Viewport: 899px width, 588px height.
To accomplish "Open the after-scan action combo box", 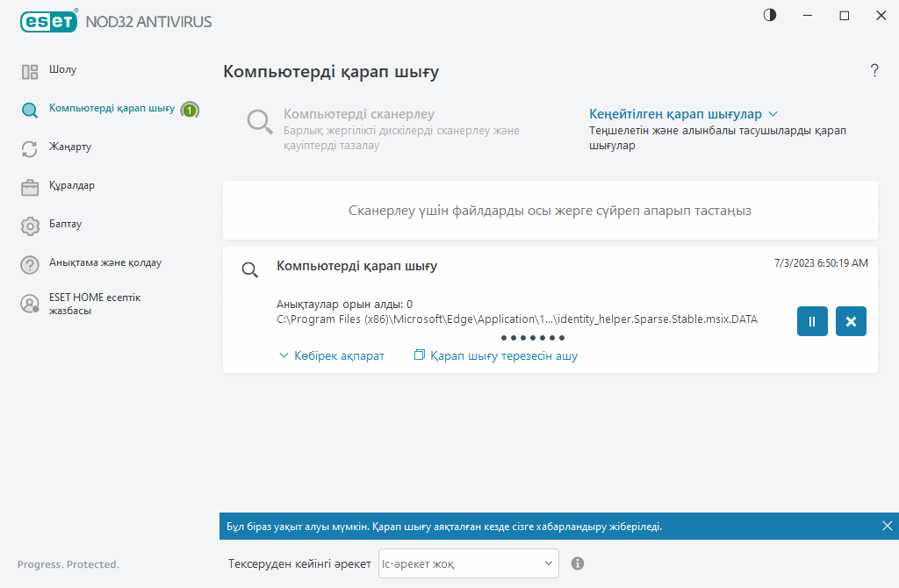I will click(x=468, y=563).
